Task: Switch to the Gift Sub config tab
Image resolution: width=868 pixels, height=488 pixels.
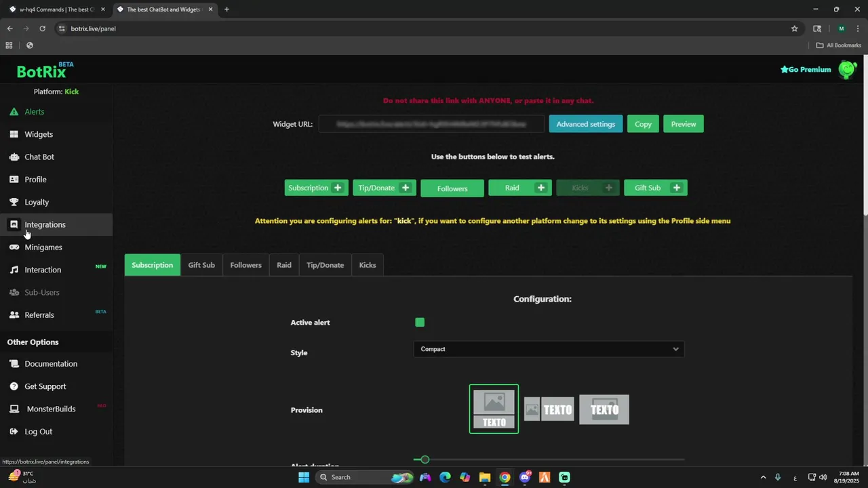Action: click(x=201, y=265)
